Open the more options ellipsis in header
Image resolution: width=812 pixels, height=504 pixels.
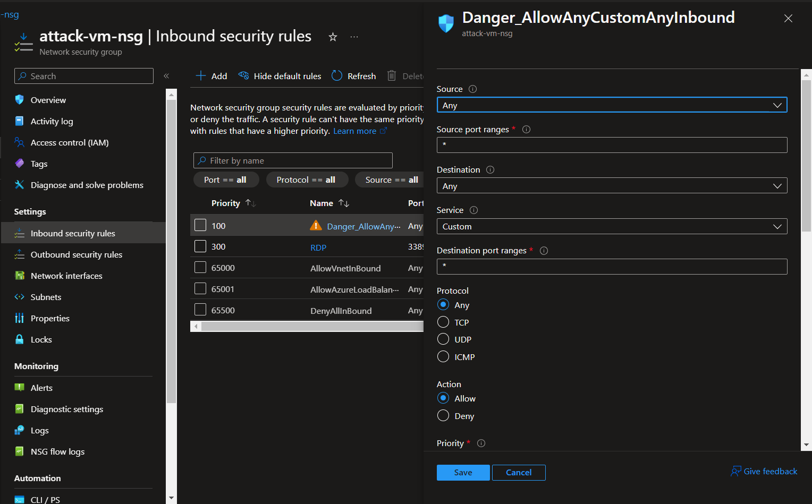pyautogui.click(x=354, y=37)
